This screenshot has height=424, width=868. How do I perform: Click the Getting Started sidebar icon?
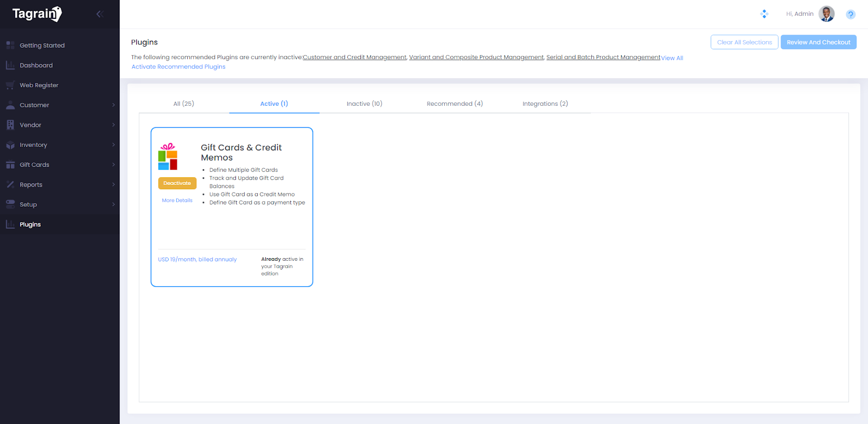10,46
